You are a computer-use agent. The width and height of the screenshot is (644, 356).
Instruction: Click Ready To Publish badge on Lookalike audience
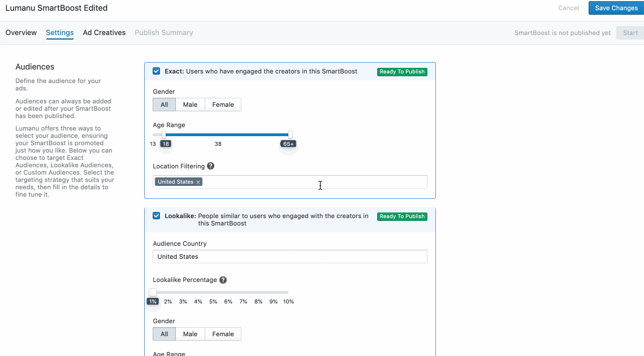click(x=402, y=216)
